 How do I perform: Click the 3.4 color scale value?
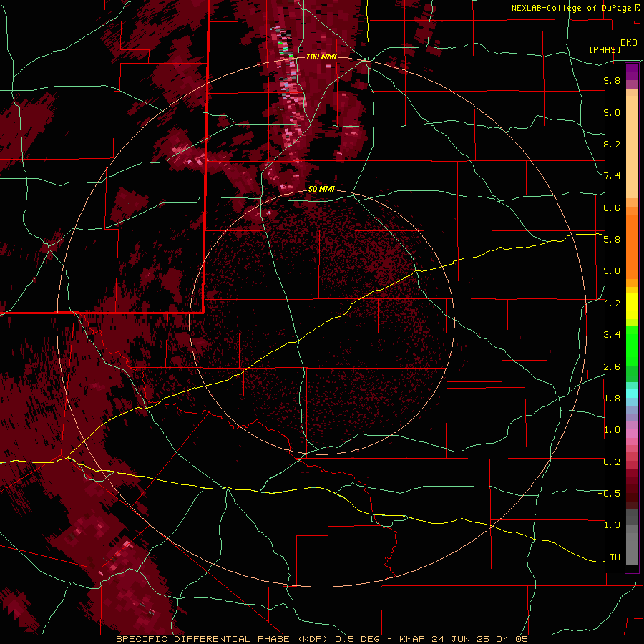pyautogui.click(x=612, y=335)
